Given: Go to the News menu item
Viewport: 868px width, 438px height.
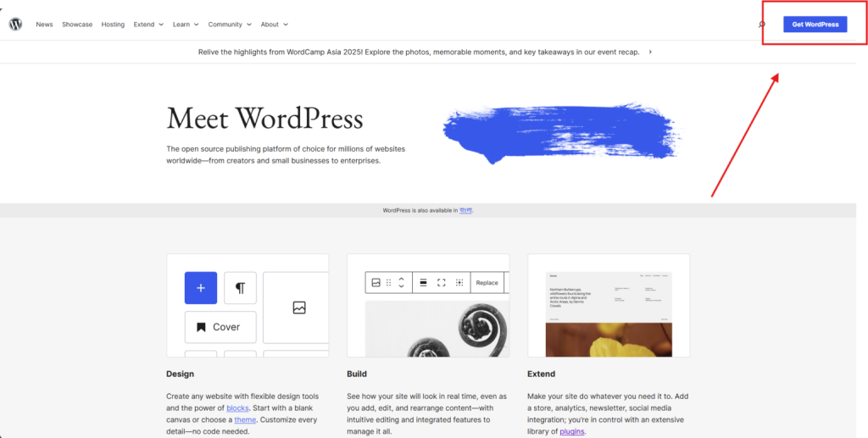Looking at the screenshot, I should coord(44,25).
